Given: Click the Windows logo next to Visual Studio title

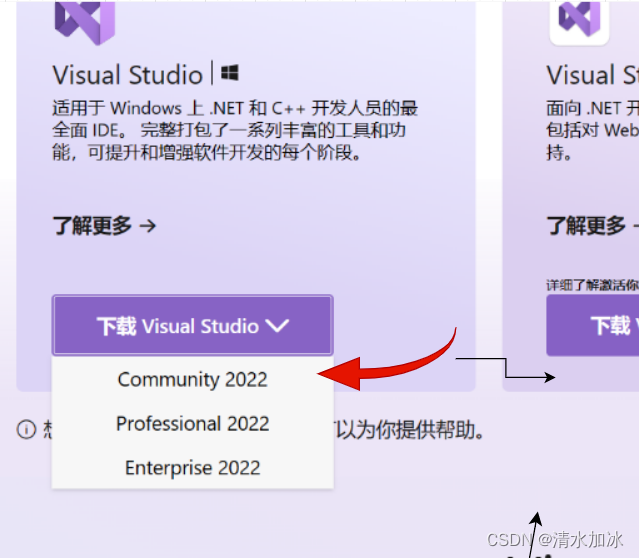Looking at the screenshot, I should point(230,73).
